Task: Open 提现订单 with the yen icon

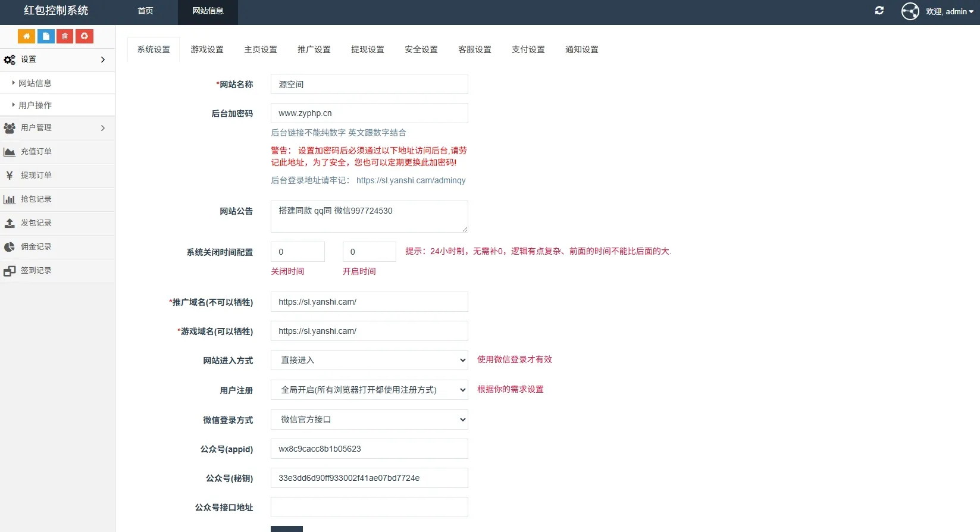Action: point(57,176)
